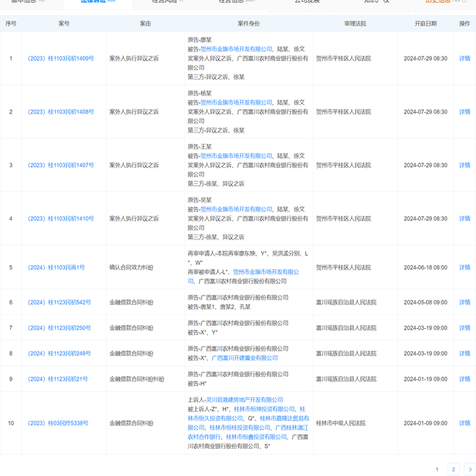Click case link (2024)桂1103民再1号
The image size is (476, 476).
(x=57, y=267)
